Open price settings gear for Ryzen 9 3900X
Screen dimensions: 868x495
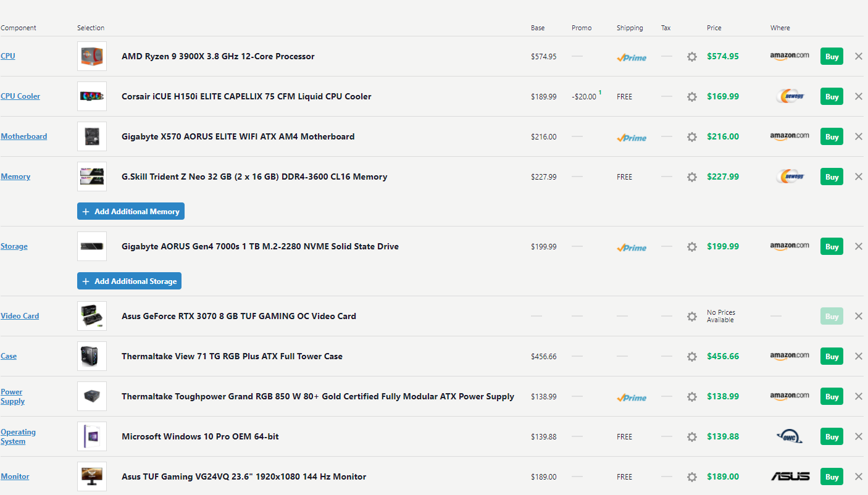(692, 57)
